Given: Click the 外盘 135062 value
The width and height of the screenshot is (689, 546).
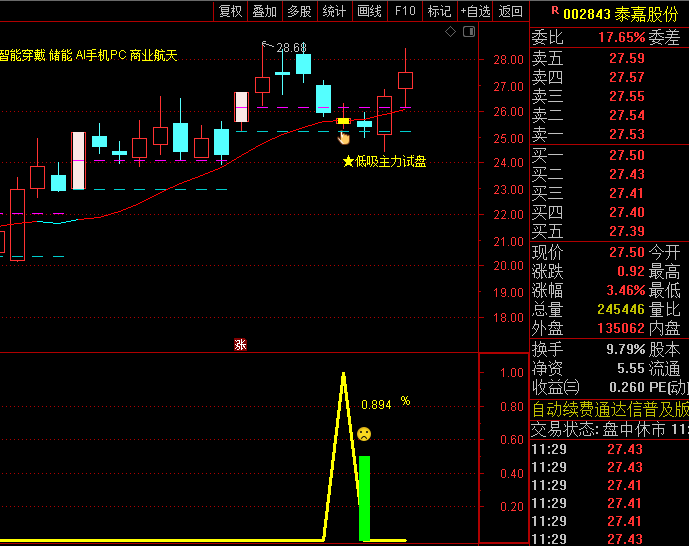Looking at the screenshot, I should (621, 328).
